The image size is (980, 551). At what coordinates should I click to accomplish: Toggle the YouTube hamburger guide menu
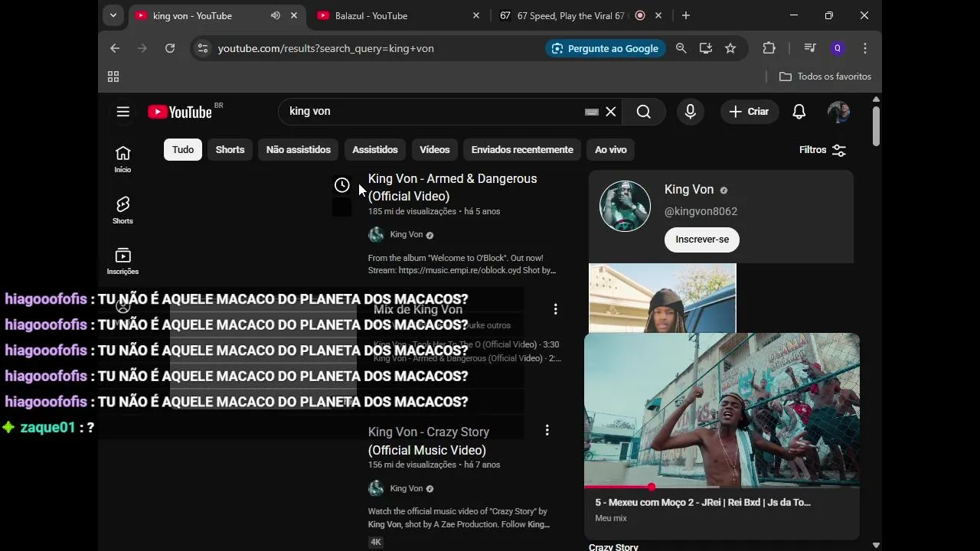tap(123, 112)
